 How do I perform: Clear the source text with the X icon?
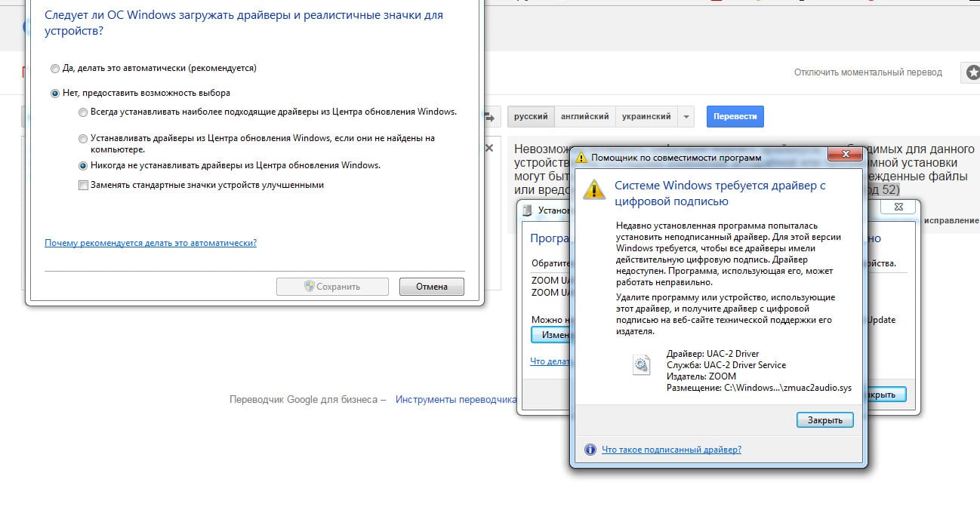point(489,148)
